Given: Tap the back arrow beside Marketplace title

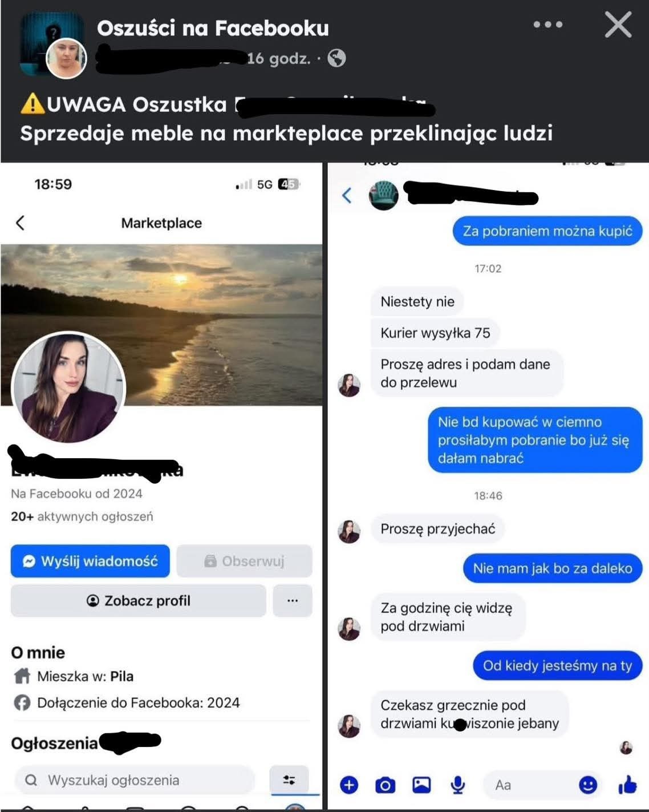Looking at the screenshot, I should point(21,223).
